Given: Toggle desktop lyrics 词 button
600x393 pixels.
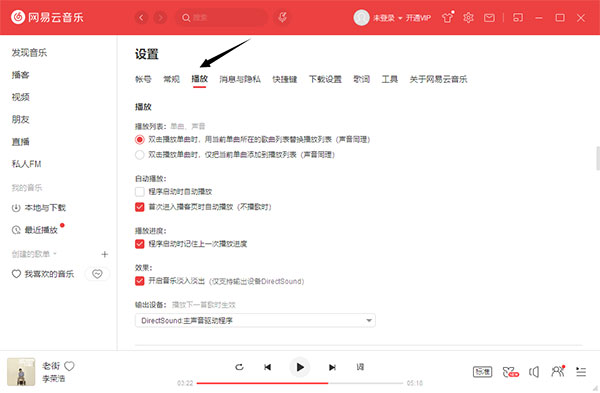Looking at the screenshot, I should pos(360,367).
